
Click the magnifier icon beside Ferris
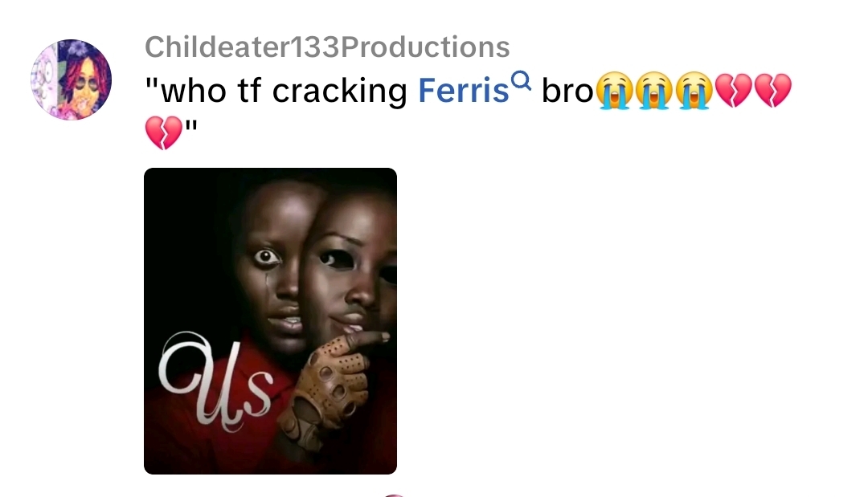tap(522, 81)
